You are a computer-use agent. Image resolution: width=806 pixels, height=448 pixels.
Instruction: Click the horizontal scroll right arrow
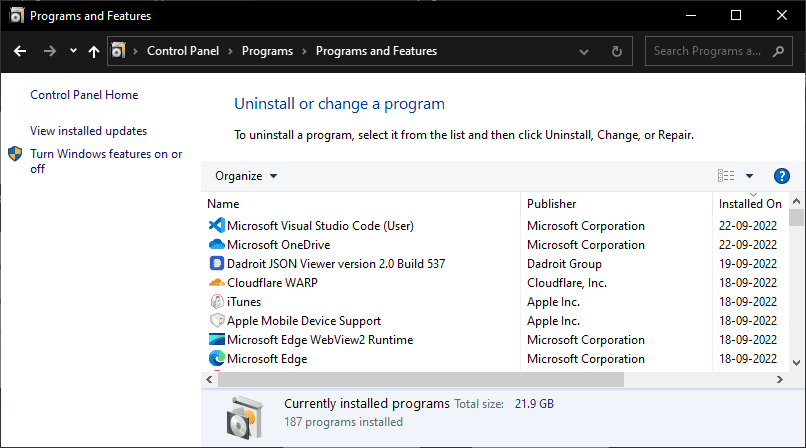coord(780,379)
